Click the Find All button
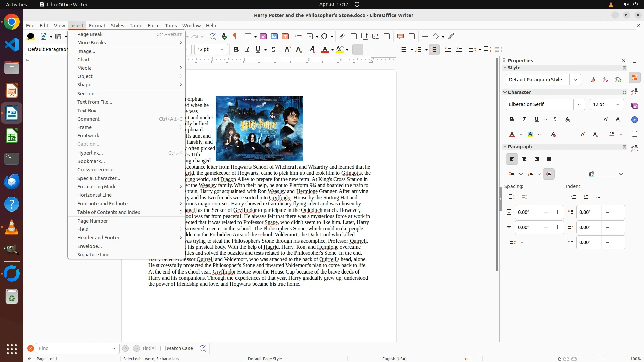The height and width of the screenshot is (362, 644). click(x=149, y=348)
